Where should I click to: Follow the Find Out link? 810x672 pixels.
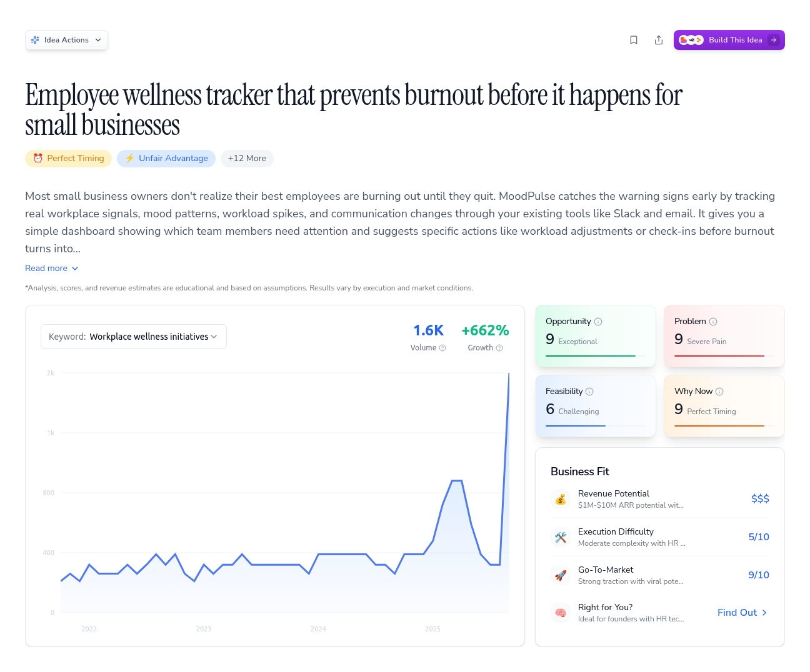(x=741, y=613)
